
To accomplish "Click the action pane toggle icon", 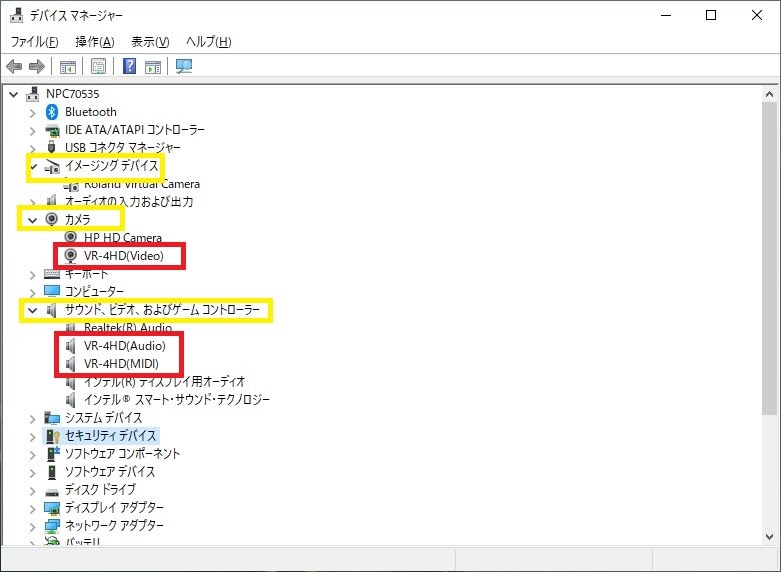I will 153,66.
